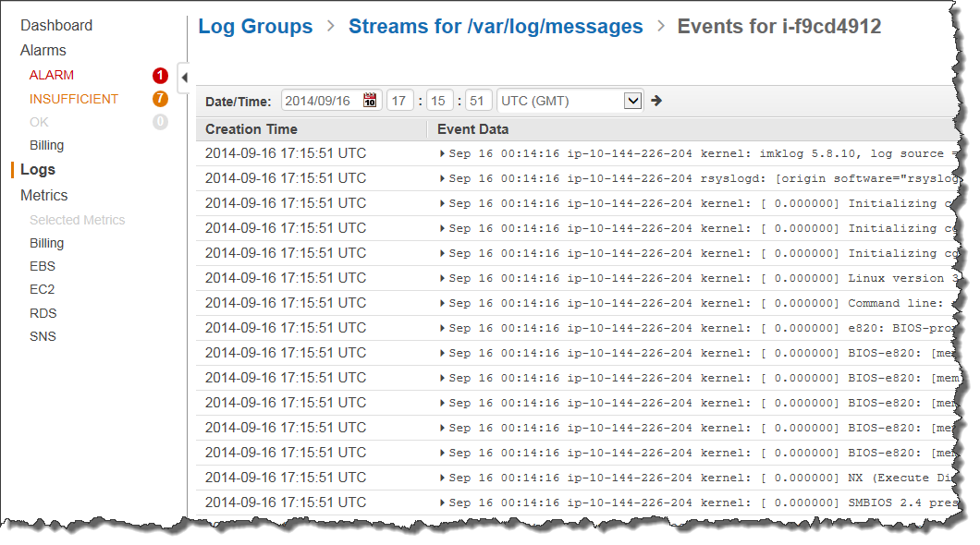
Task: Click the gray OK count badge
Action: click(160, 122)
